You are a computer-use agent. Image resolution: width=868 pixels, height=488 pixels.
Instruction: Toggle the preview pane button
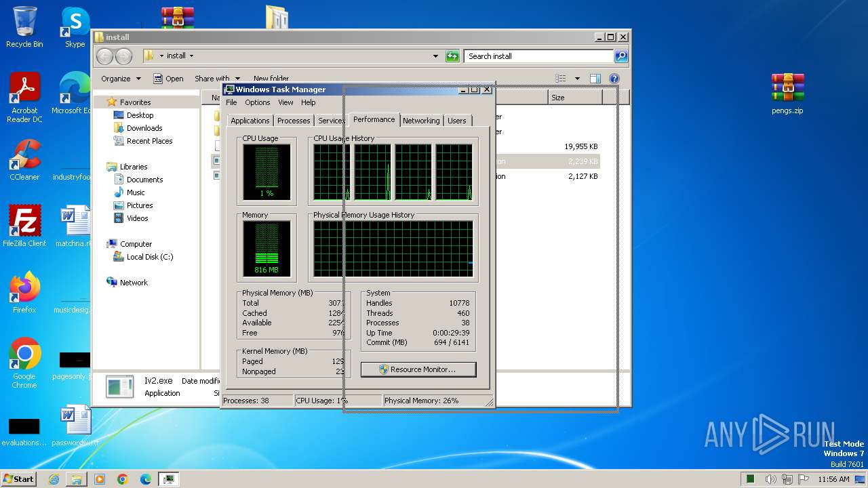pos(595,79)
